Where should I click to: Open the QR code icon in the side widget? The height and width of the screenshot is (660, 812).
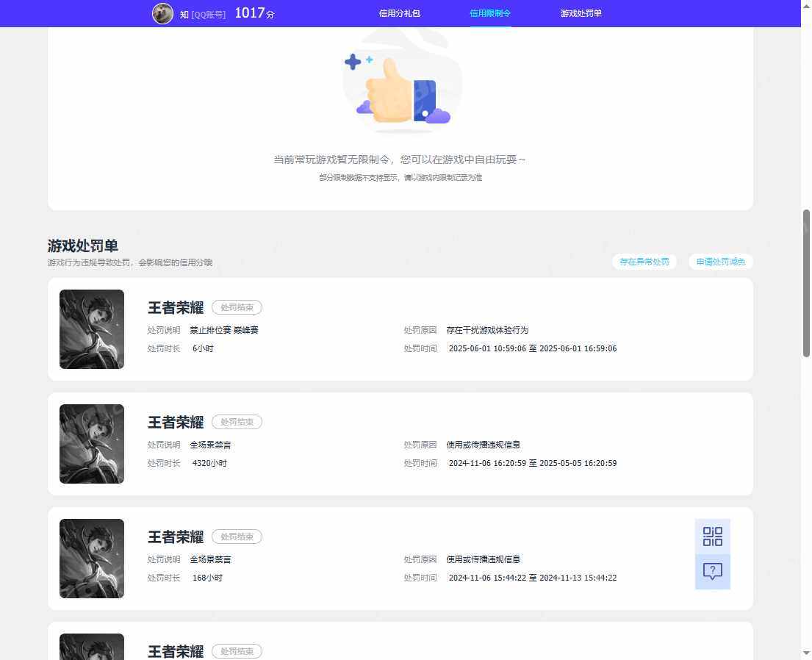713,537
